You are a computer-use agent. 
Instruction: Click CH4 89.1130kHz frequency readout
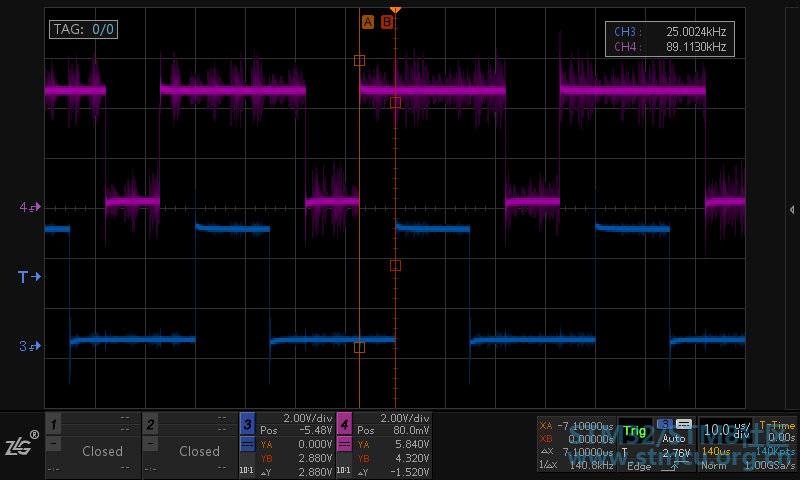click(670, 47)
